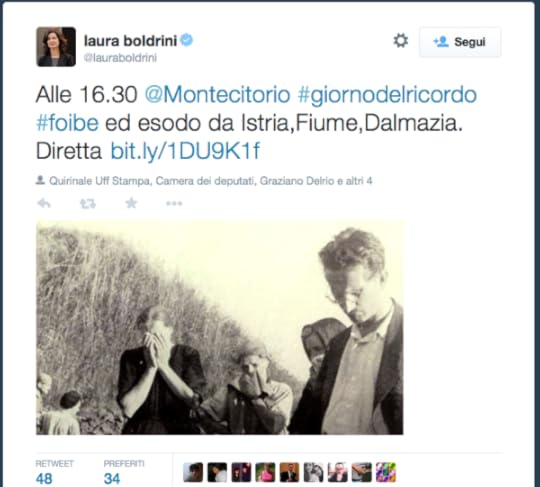Open more options ellipsis icon
The image size is (540, 487).
(174, 204)
